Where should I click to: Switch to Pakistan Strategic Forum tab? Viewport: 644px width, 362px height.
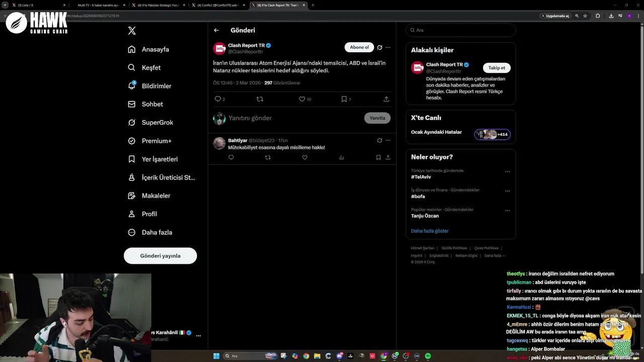click(x=158, y=5)
